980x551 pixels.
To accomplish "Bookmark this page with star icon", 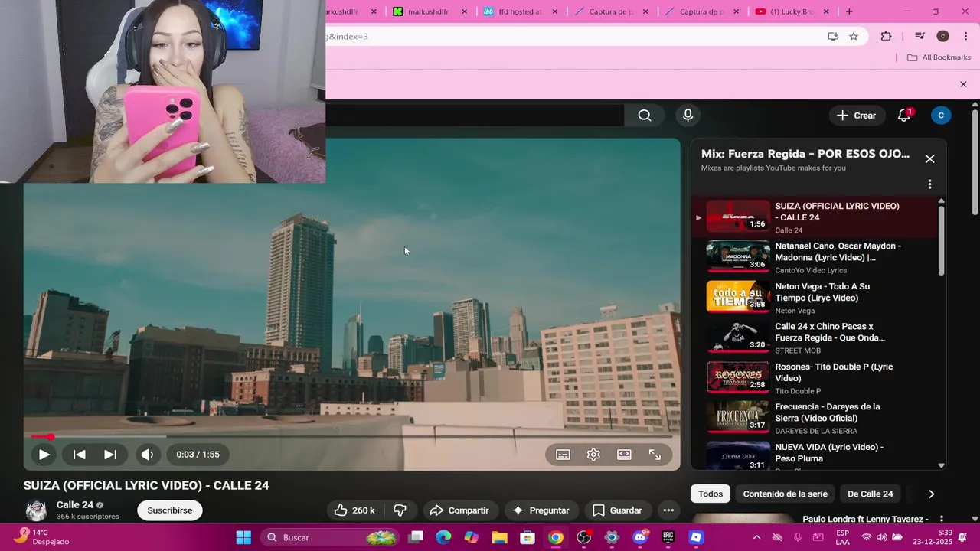I will (x=854, y=37).
